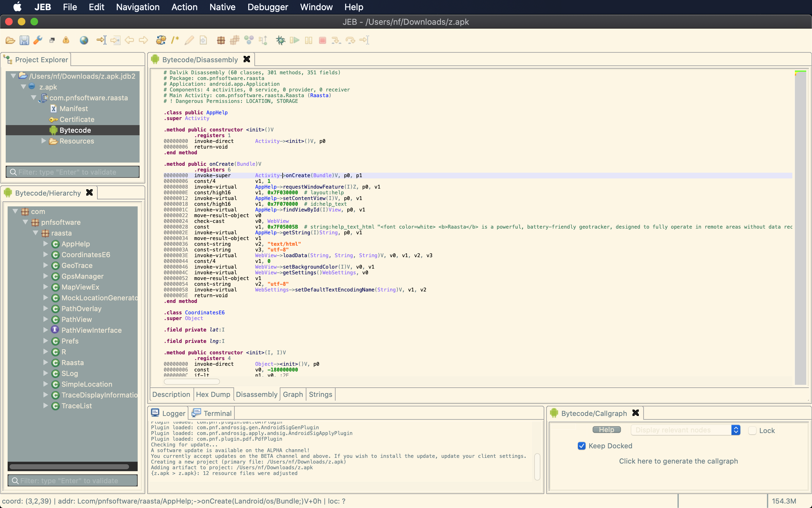Save project with the floppy disk icon
Viewport: 812px width, 508px height.
tap(24, 40)
